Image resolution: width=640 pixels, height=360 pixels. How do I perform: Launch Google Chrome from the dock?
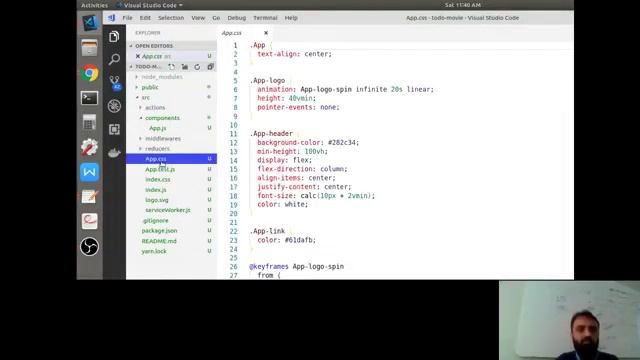[89, 73]
